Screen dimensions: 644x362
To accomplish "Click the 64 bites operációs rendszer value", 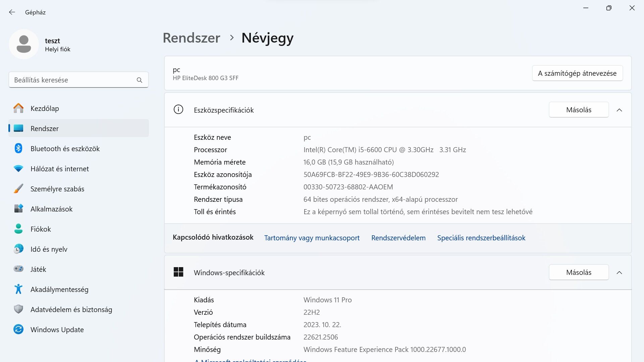I will click(x=381, y=199).
